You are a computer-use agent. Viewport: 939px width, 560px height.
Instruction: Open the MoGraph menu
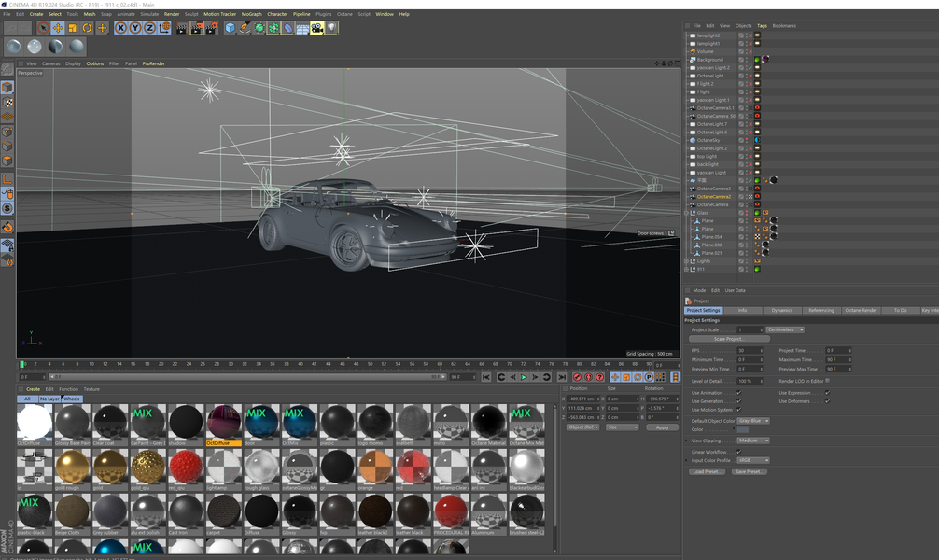pyautogui.click(x=251, y=14)
